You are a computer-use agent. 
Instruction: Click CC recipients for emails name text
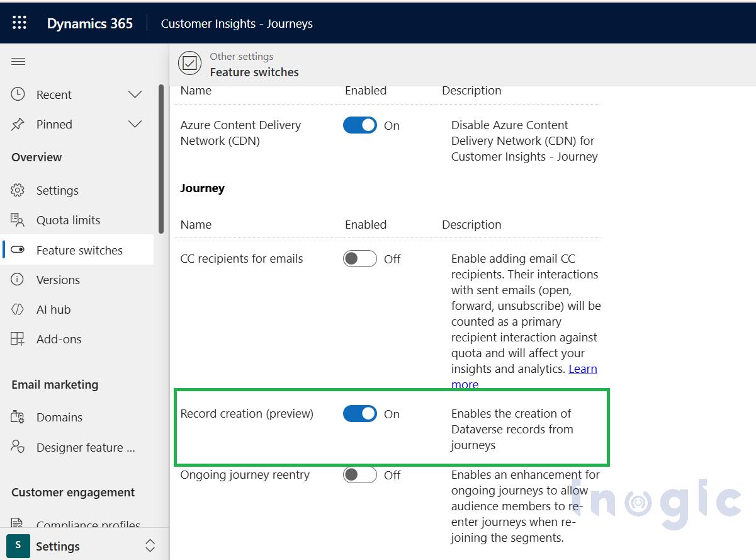pyautogui.click(x=242, y=259)
